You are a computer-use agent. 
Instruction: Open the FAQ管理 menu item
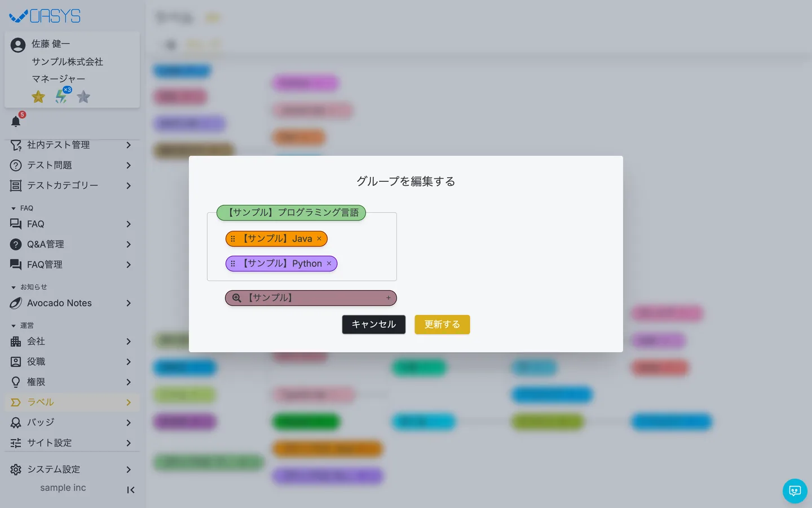coord(72,265)
